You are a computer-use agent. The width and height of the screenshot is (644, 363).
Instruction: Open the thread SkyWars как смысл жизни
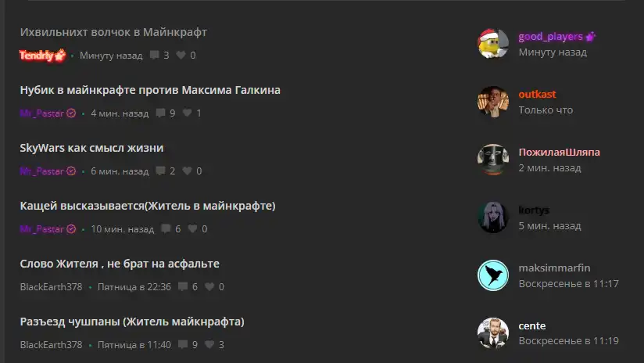pyautogui.click(x=91, y=148)
